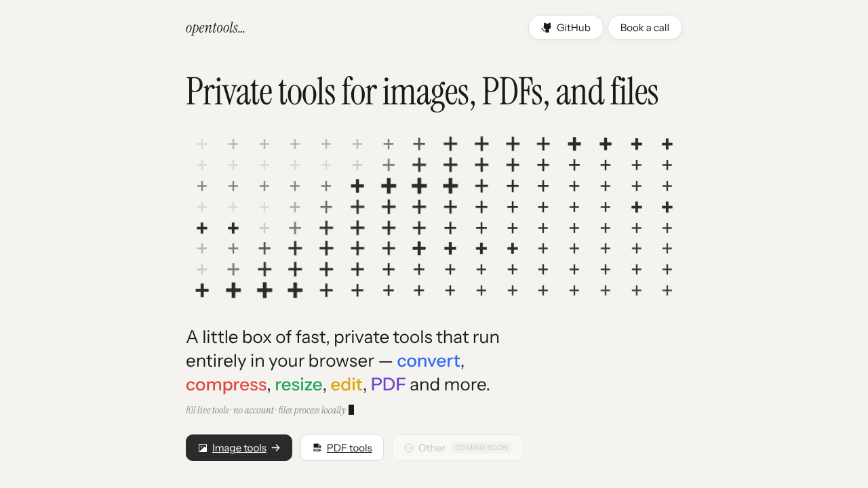Click the red word compress
Image resolution: width=868 pixels, height=488 pixels.
(x=226, y=385)
